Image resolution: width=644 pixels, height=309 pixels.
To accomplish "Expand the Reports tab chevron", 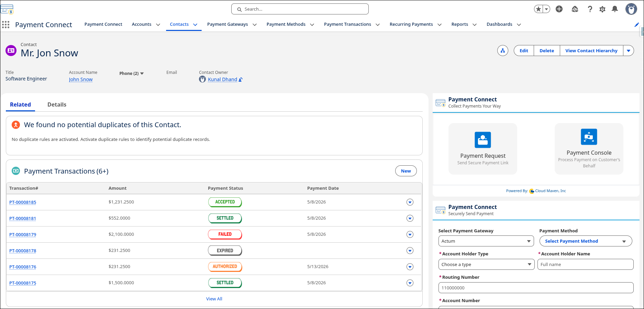I will click(x=475, y=25).
